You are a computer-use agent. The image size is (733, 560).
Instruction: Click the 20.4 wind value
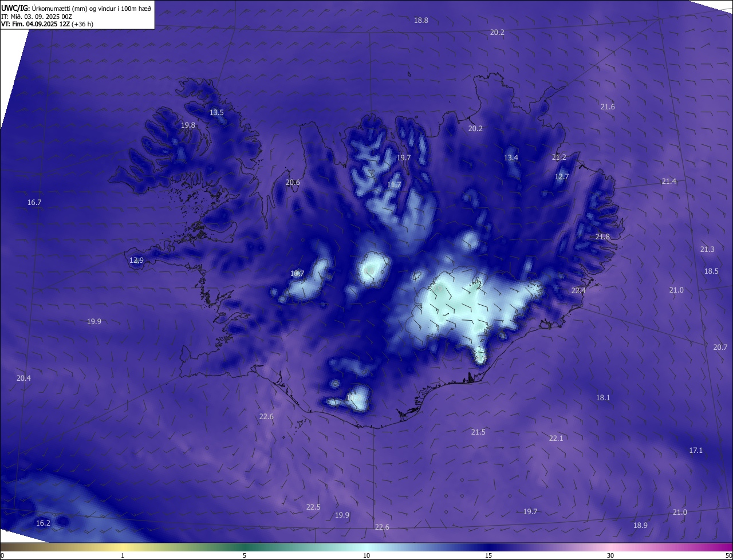23,378
